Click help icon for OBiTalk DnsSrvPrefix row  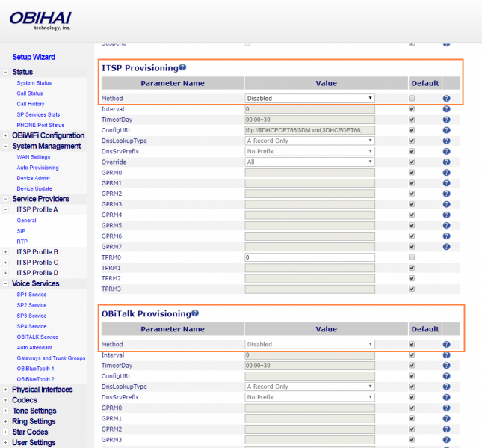[446, 397]
